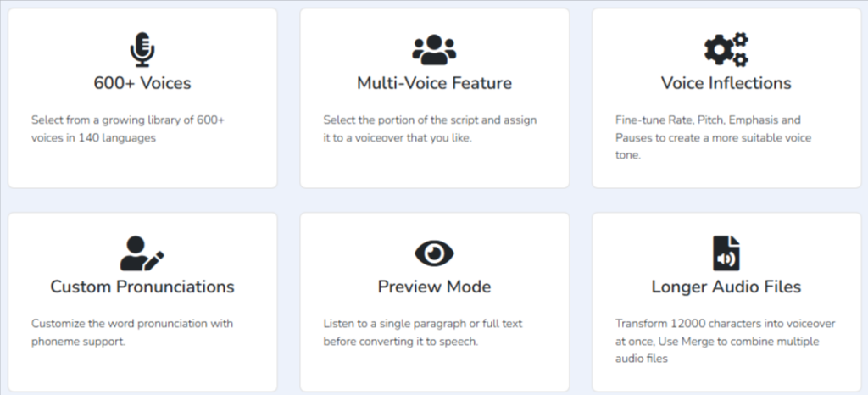Screen dimensions: 868x395
Task: Select the Preview Mode feature card
Action: [435, 302]
